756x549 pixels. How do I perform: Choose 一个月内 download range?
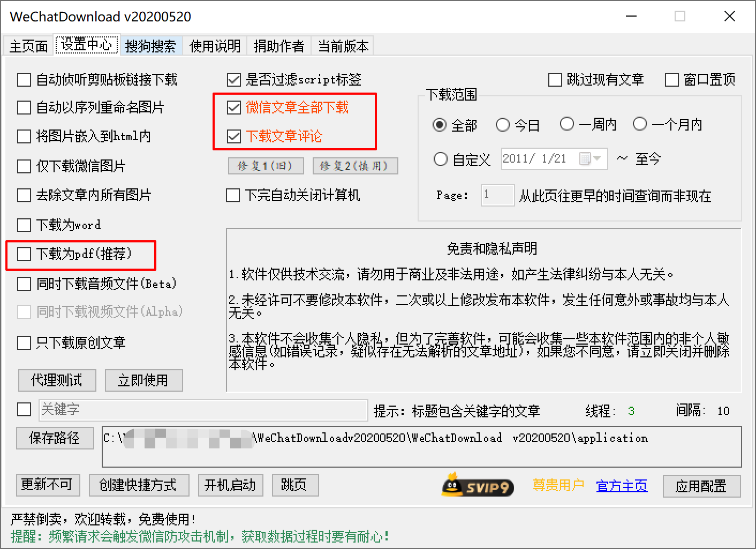point(640,124)
